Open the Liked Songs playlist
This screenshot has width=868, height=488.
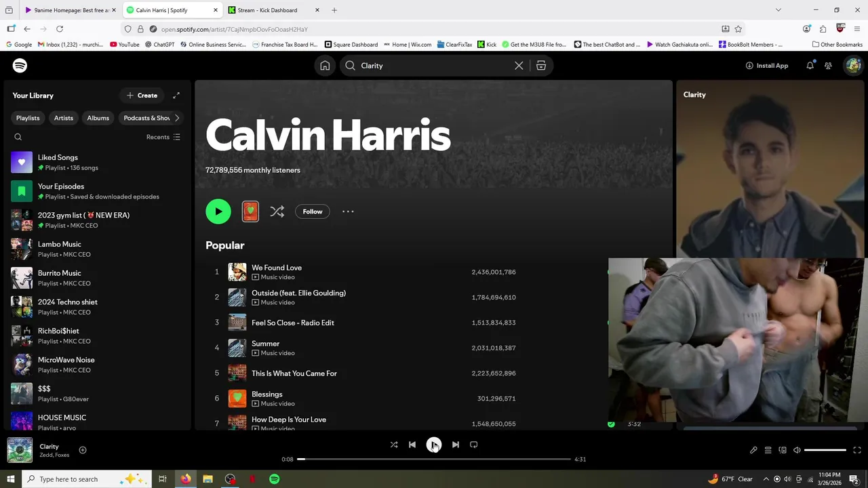(97, 163)
